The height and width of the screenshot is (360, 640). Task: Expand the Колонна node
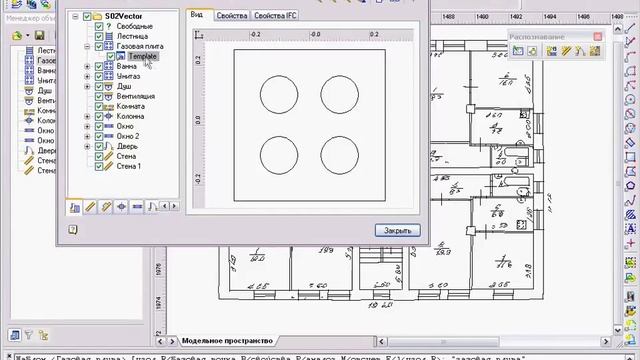[87, 116]
